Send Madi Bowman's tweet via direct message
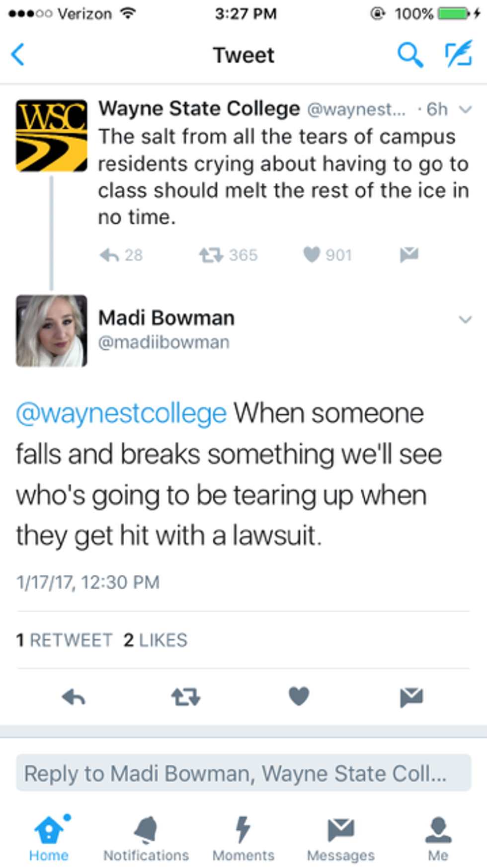Viewport: 487px width, 868px height. [411, 697]
